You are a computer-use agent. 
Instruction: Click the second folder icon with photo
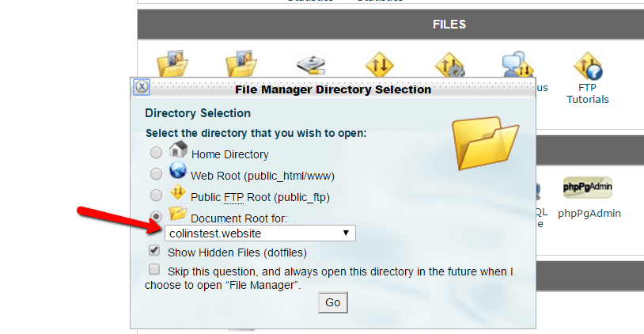click(241, 63)
